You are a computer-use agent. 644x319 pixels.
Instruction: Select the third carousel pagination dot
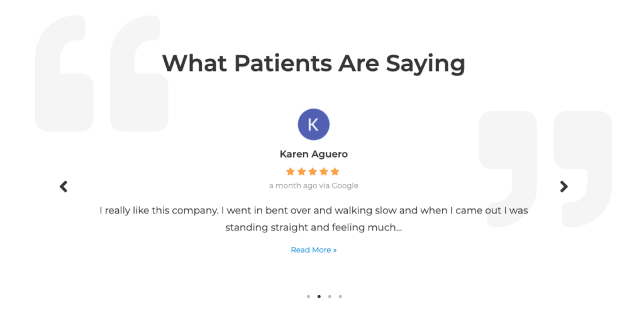click(330, 296)
